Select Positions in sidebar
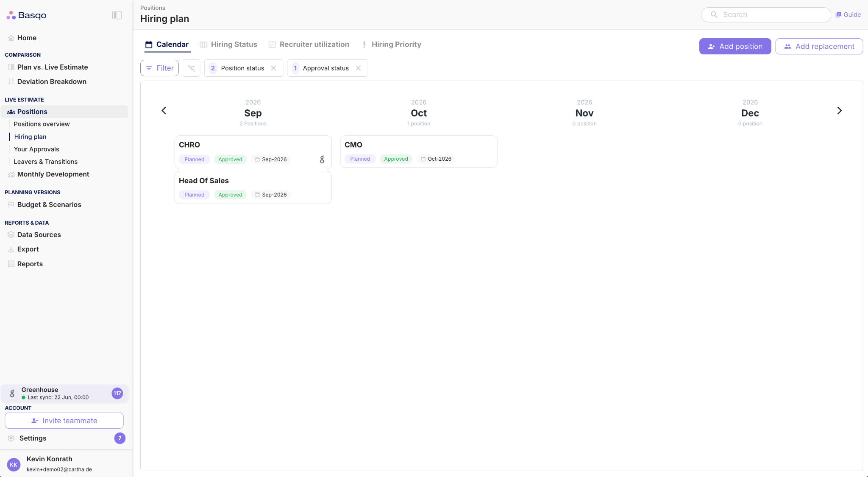Screen dimensions: 868x477 pyautogui.click(x=64, y=112)
